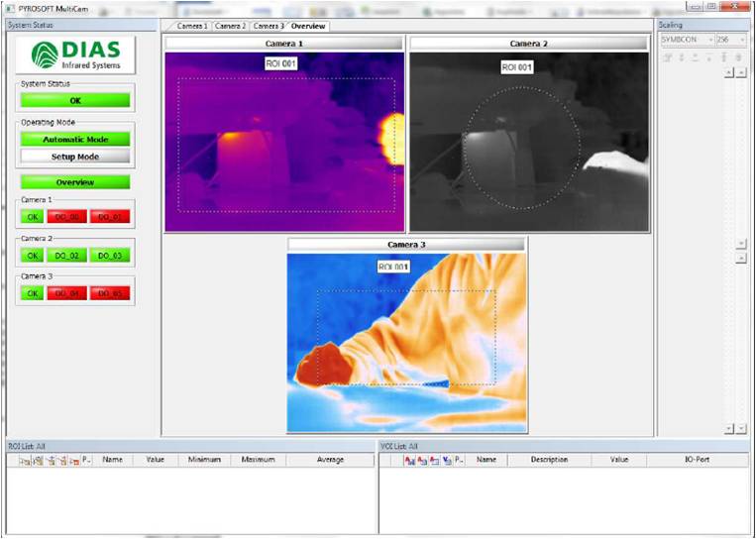Switch to the Camera 2 tab
The width and height of the screenshot is (756, 539).
click(230, 26)
